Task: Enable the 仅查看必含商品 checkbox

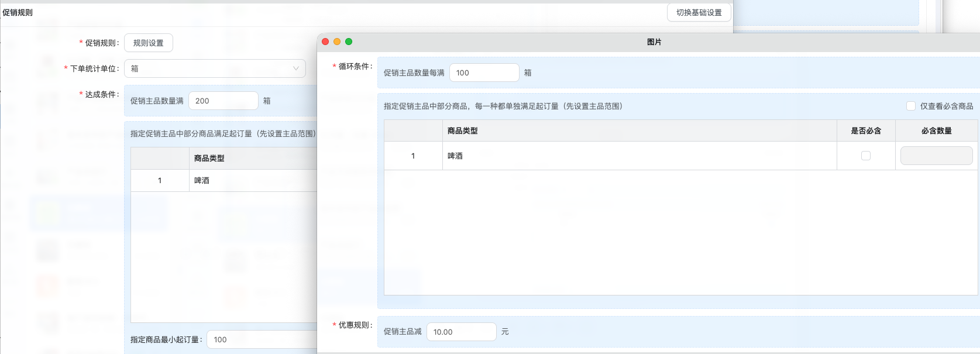Action: pyautogui.click(x=911, y=106)
